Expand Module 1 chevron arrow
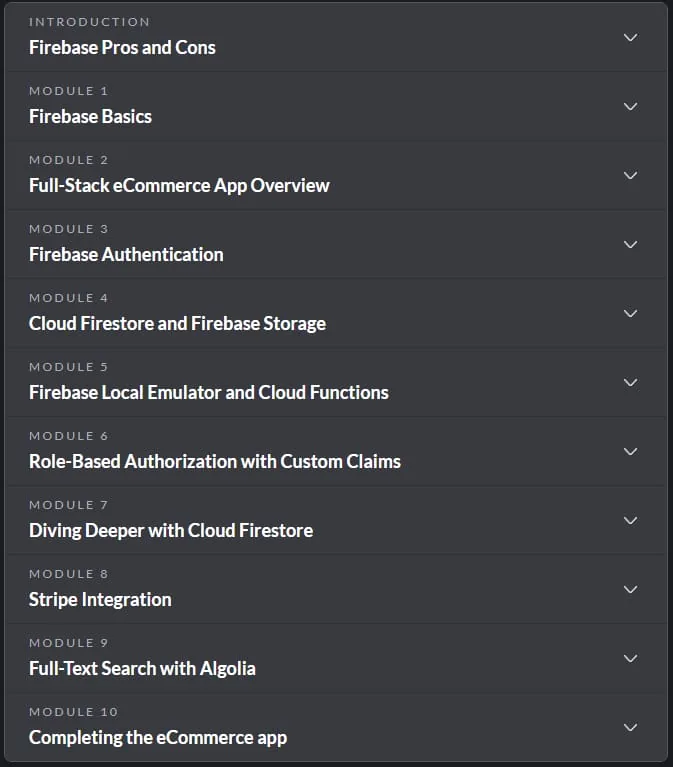Screen dimensions: 673x767 pos(630,107)
